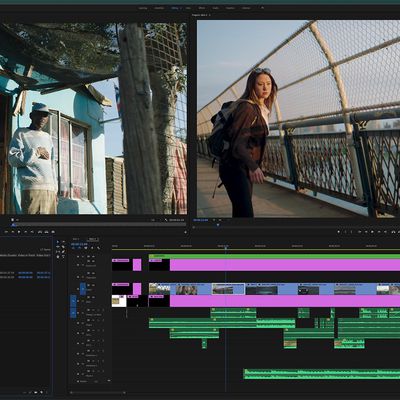This screenshot has height=400, width=400.
Task: Select the Pen tool
Action: point(63,252)
